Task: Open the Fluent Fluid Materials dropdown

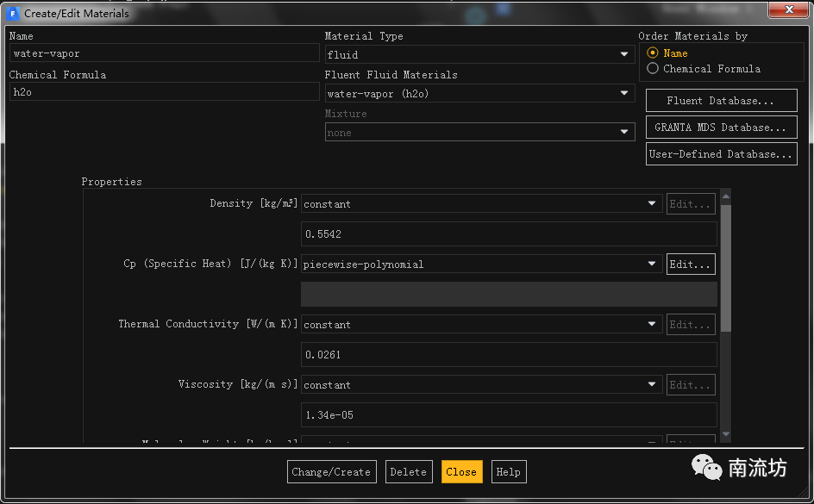Action: [479, 93]
